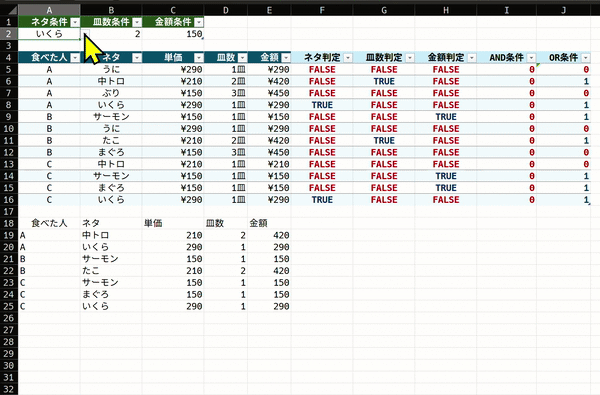Select column F header
600x395 pixels.
pyautogui.click(x=322, y=10)
